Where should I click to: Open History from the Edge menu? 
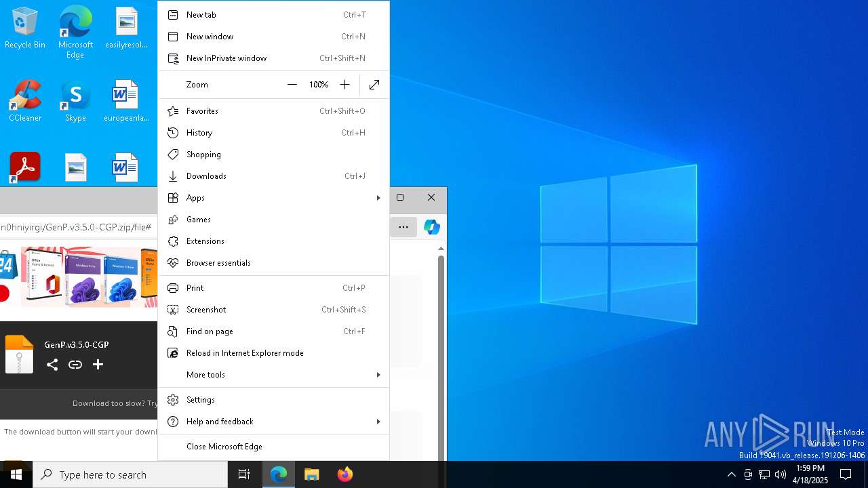tap(273, 133)
